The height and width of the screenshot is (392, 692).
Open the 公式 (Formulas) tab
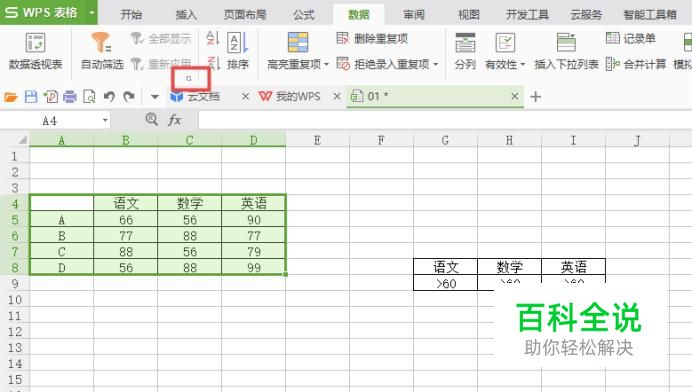304,15
